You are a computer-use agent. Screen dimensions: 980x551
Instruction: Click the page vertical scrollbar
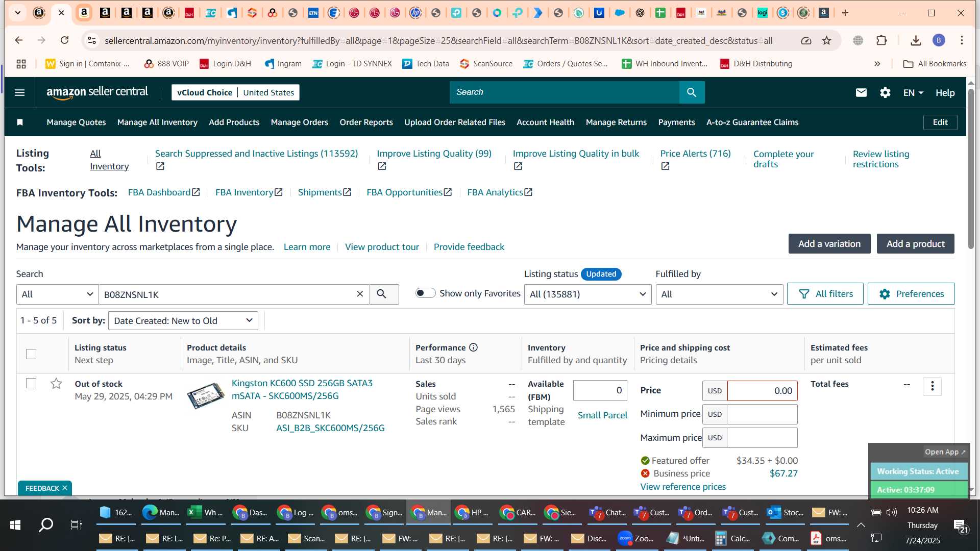[x=971, y=168]
